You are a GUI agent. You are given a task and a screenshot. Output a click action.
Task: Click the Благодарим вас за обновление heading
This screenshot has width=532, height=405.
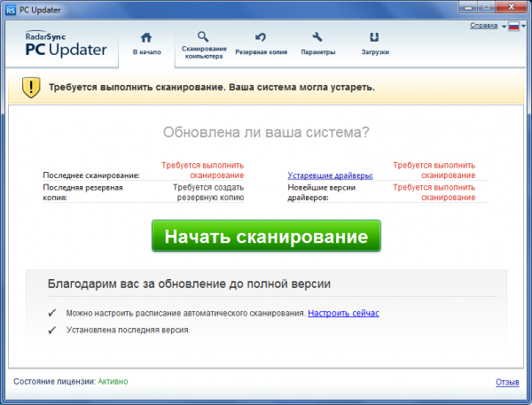[189, 284]
